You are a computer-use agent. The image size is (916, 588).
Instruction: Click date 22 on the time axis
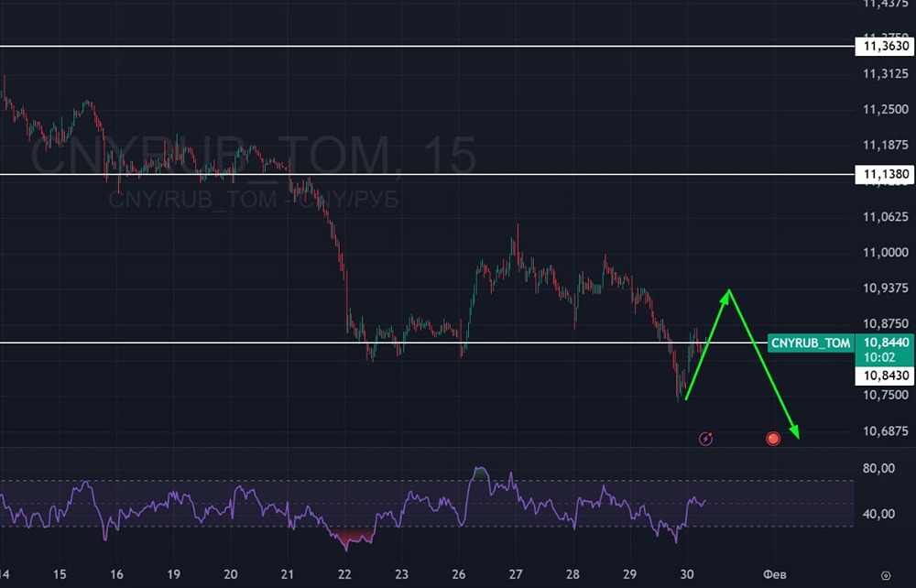pyautogui.click(x=344, y=575)
